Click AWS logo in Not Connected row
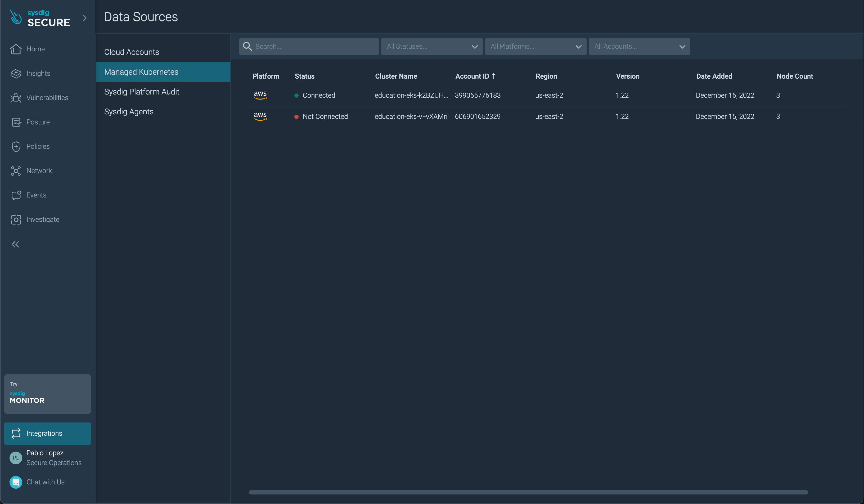Screen dimensions: 864x504 point(260,116)
